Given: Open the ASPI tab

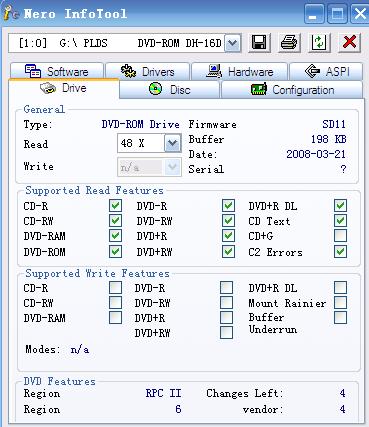Looking at the screenshot, I should [326, 71].
